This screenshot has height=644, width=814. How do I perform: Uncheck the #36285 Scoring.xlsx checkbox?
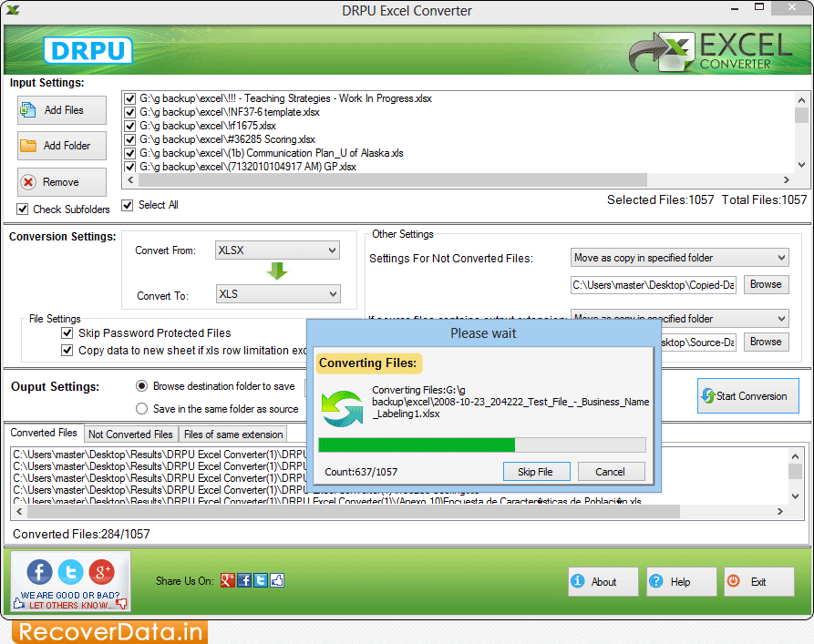[x=129, y=139]
